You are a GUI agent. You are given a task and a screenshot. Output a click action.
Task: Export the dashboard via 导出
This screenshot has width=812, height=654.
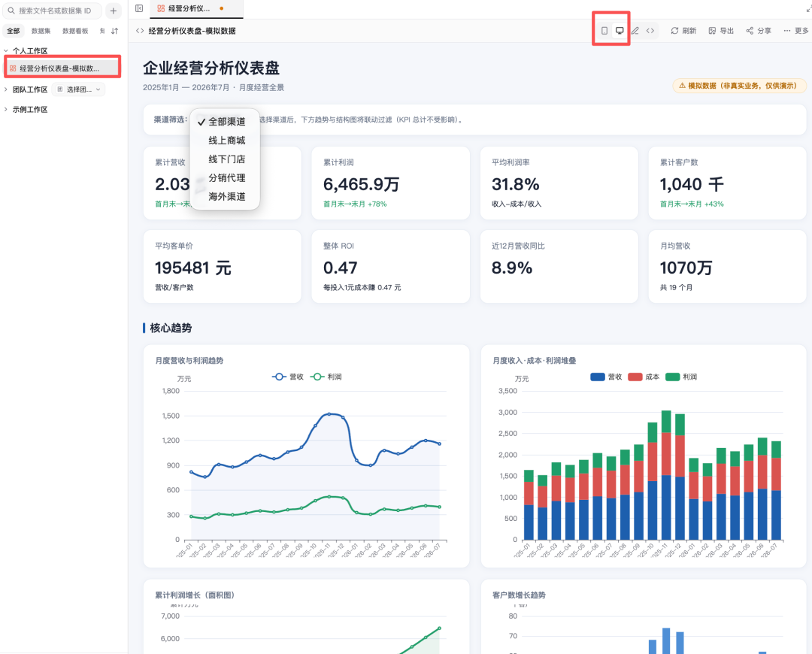pos(721,31)
